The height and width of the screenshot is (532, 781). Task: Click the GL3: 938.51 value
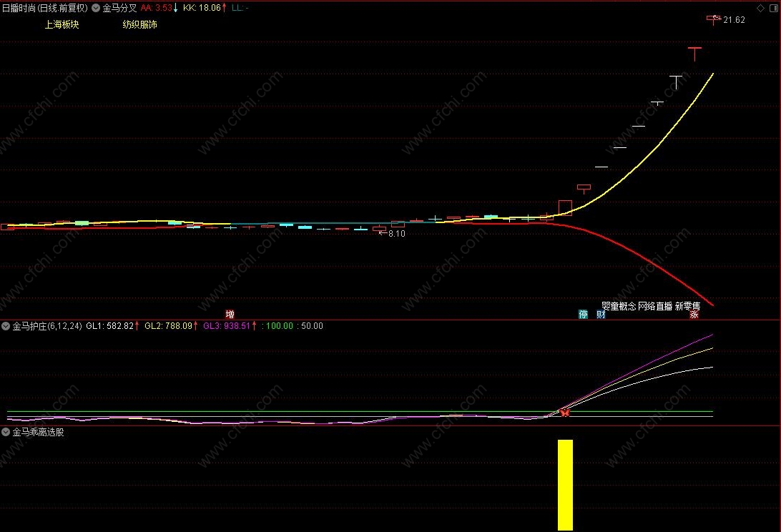[x=230, y=326]
